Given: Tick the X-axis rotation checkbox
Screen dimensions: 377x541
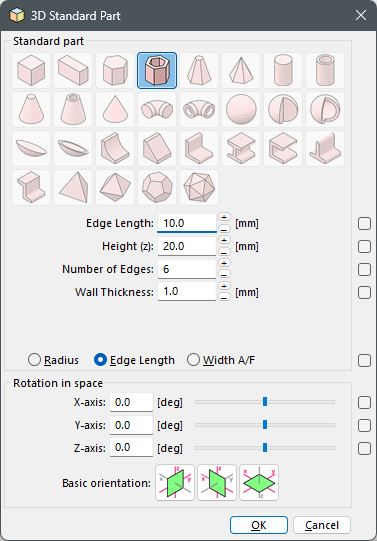Looking at the screenshot, I should pyautogui.click(x=364, y=402).
